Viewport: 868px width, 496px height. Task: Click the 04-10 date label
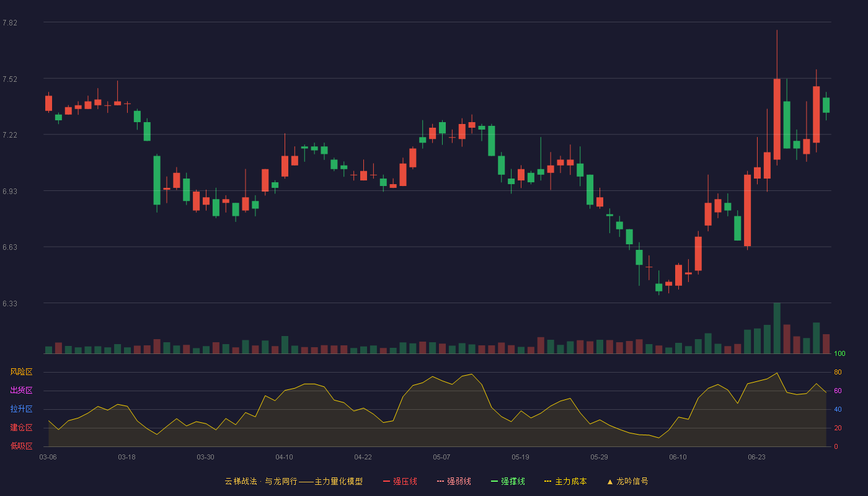pos(284,457)
